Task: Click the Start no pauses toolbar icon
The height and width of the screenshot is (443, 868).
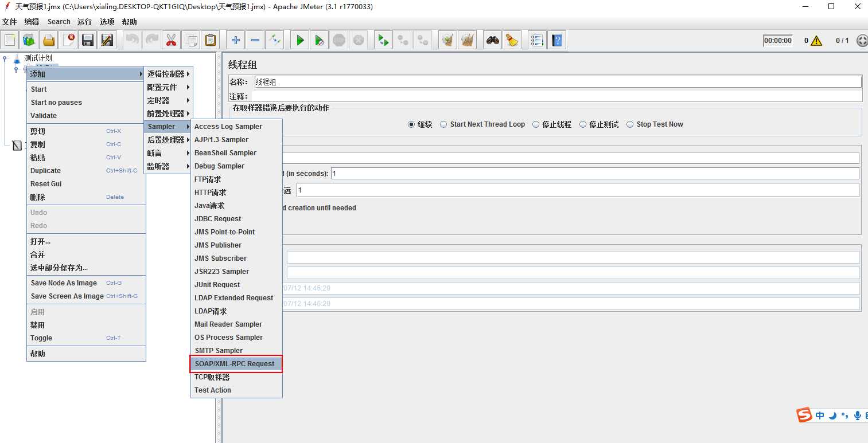Action: pyautogui.click(x=320, y=40)
